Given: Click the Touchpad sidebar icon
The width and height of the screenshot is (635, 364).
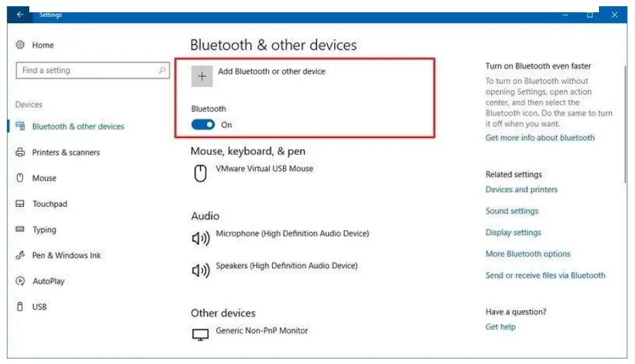Looking at the screenshot, I should [x=20, y=203].
